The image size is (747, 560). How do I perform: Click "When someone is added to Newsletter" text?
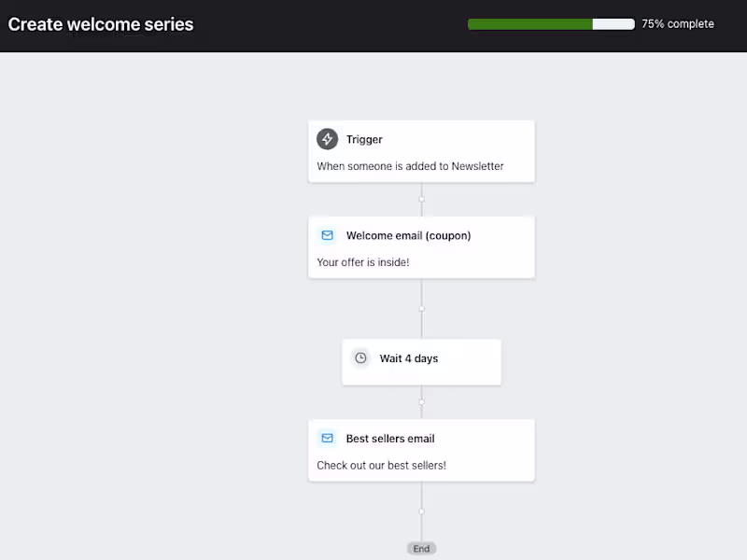click(410, 166)
